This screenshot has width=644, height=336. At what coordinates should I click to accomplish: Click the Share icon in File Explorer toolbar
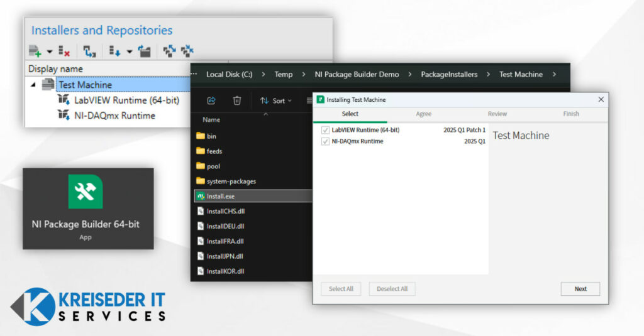coord(211,100)
